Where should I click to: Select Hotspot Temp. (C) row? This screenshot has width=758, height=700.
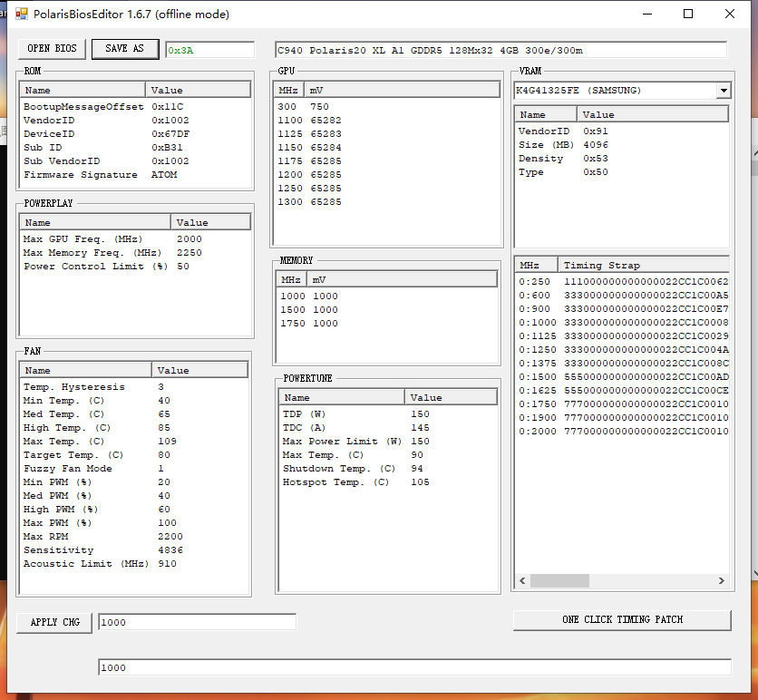coord(388,482)
